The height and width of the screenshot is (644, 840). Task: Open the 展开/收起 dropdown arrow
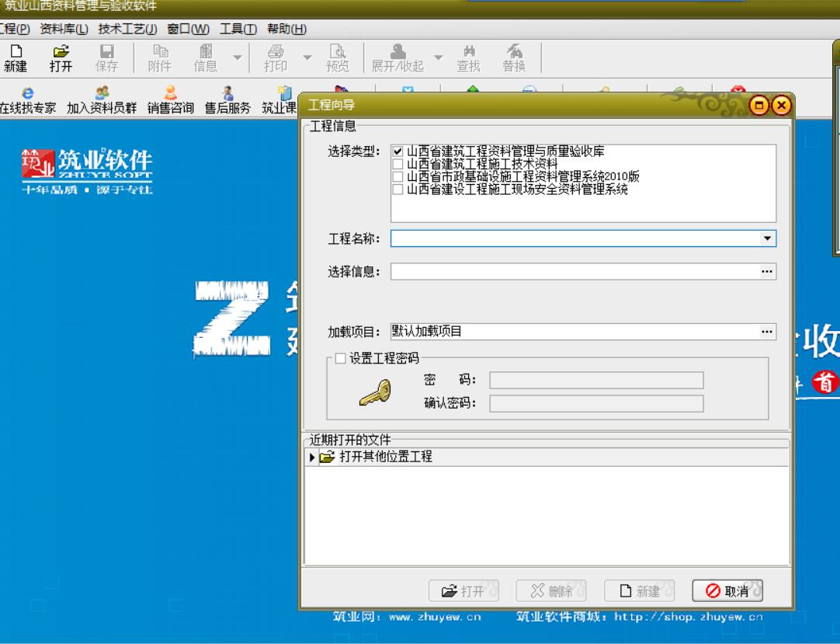coord(438,57)
